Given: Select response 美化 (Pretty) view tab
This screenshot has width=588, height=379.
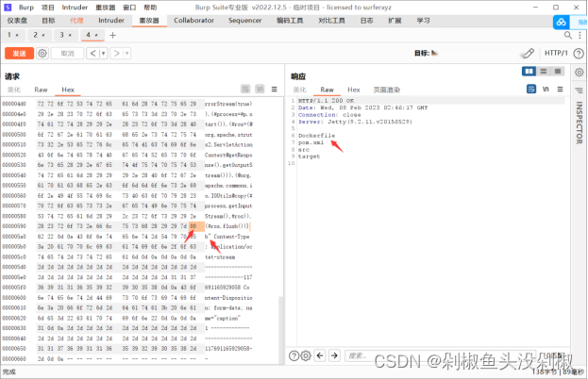Looking at the screenshot, I should coord(299,90).
